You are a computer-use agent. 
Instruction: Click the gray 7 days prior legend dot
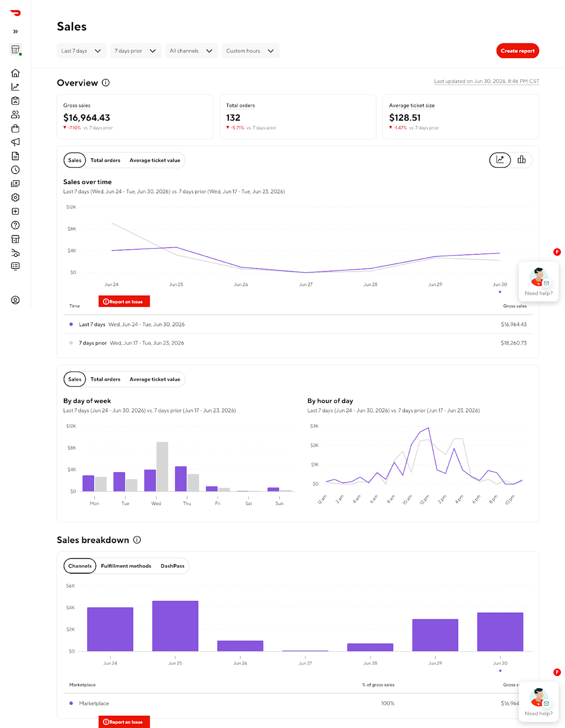click(71, 343)
